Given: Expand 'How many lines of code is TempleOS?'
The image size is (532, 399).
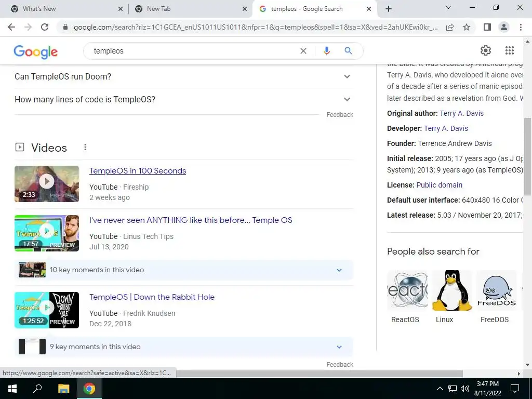Looking at the screenshot, I should pos(184,99).
